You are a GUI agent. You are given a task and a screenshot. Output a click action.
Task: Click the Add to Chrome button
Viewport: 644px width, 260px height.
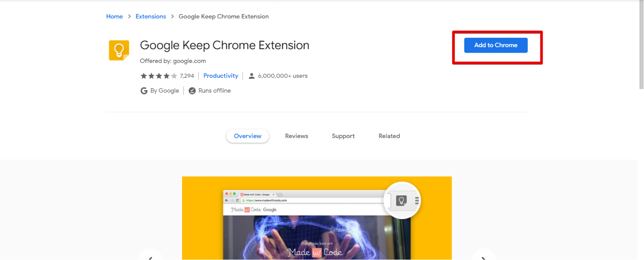(496, 45)
